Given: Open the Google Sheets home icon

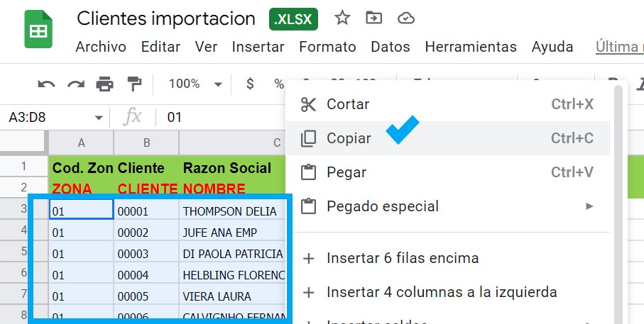Looking at the screenshot, I should (38, 29).
